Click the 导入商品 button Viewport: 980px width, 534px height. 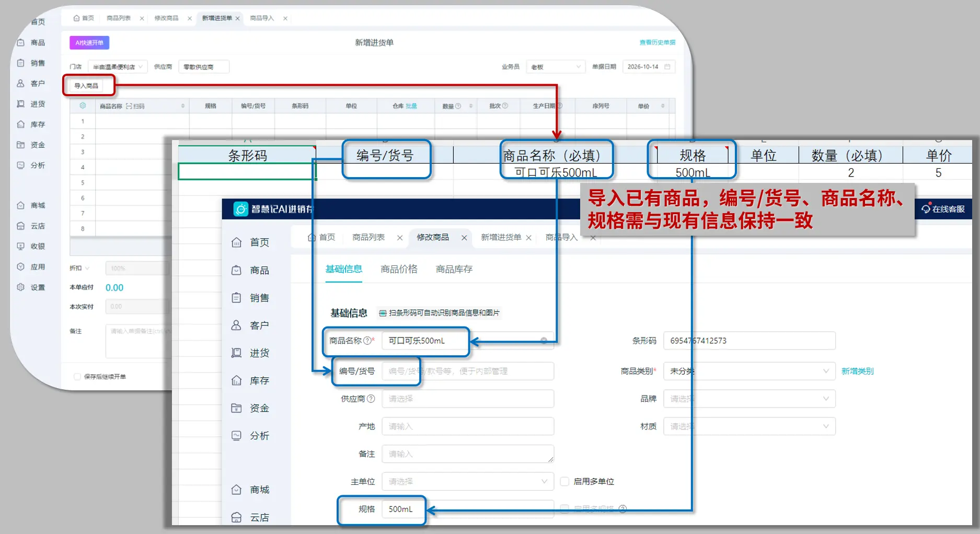[86, 86]
